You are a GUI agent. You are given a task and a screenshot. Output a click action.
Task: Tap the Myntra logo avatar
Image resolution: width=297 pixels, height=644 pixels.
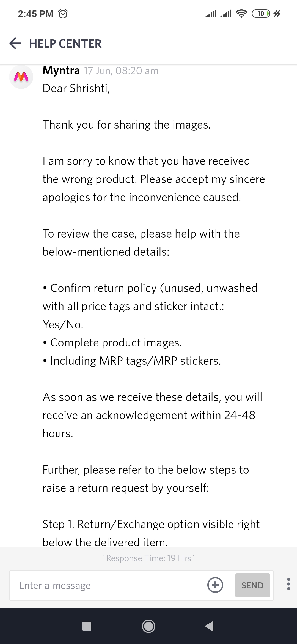tap(21, 77)
